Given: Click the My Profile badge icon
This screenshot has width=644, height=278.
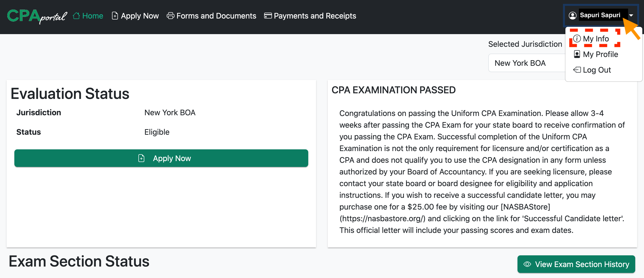Looking at the screenshot, I should 577,54.
